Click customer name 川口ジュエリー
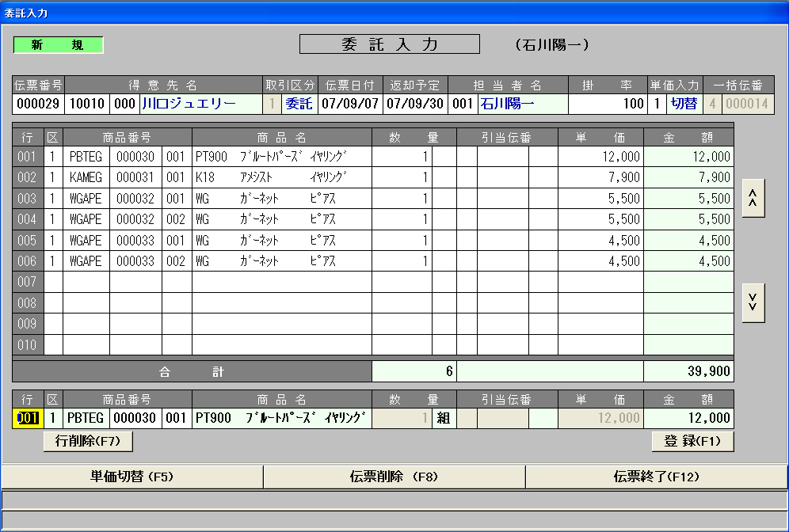 201,104
